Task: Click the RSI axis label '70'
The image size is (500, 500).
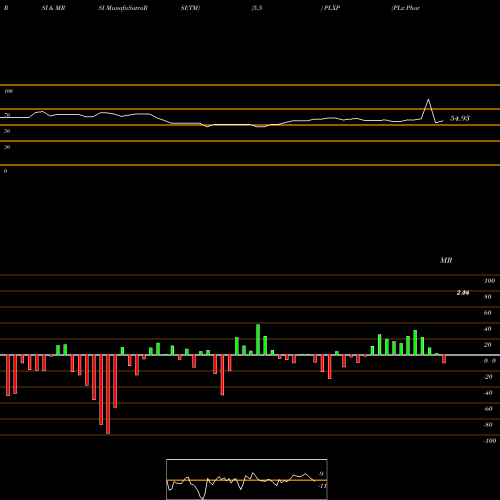Action: pos(7,115)
